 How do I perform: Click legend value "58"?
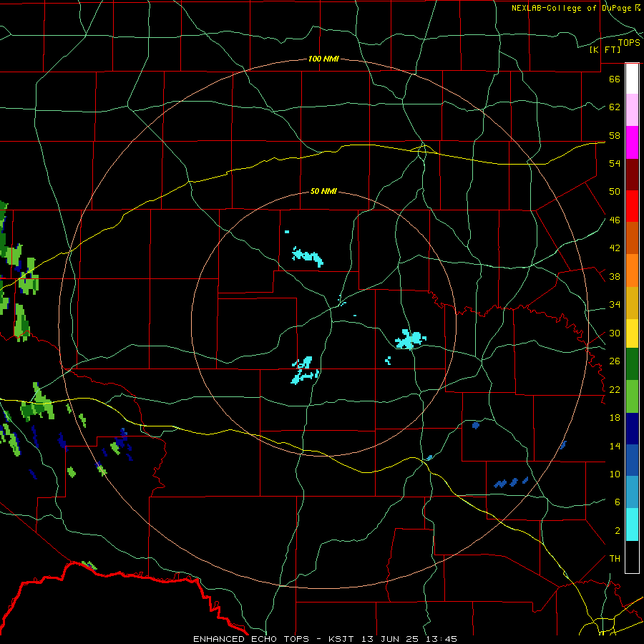615,135
